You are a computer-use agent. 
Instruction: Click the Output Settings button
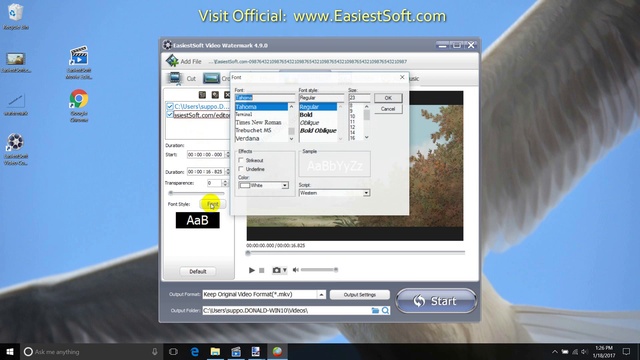pos(360,295)
